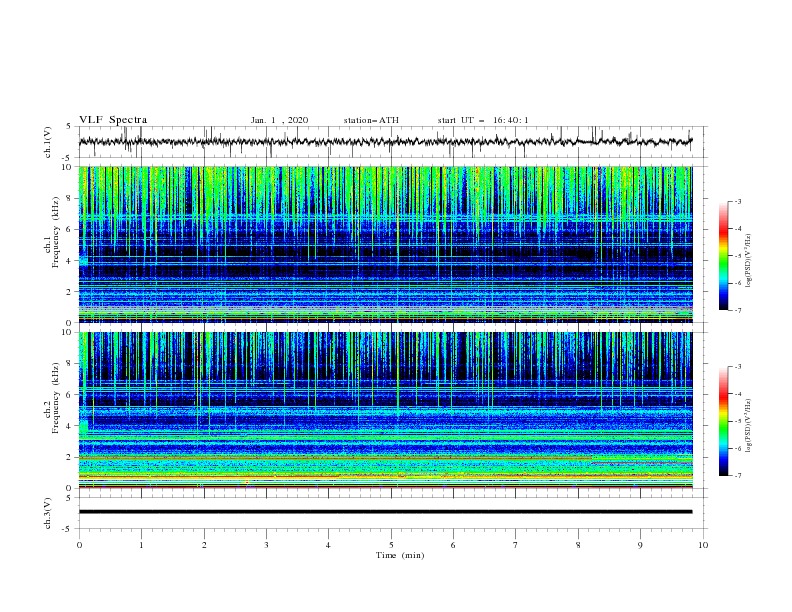Click the ch.1 spectrogram panel
This screenshot has width=792, height=612.
pos(385,244)
